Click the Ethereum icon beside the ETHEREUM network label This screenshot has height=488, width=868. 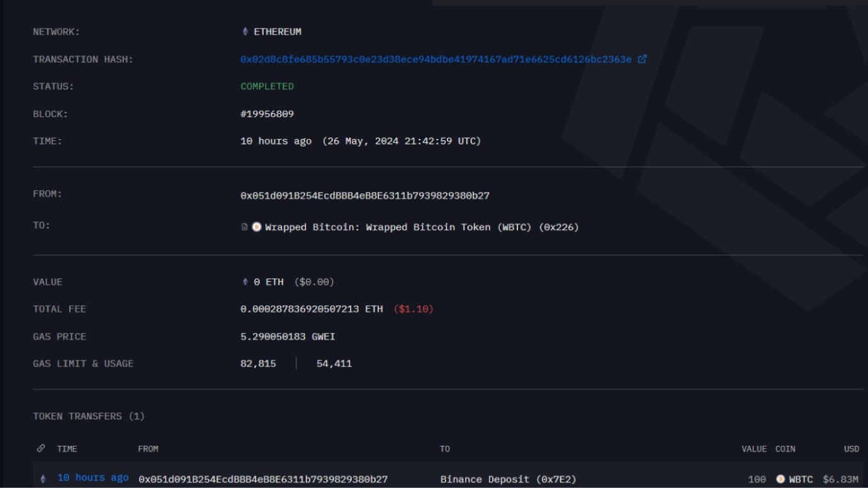pyautogui.click(x=245, y=31)
